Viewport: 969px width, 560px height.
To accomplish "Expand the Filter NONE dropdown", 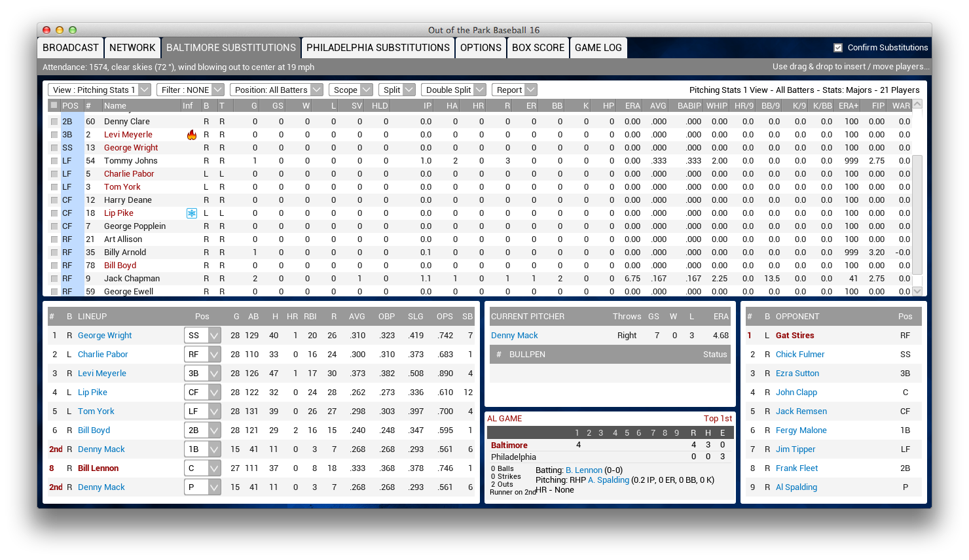I will [x=191, y=90].
